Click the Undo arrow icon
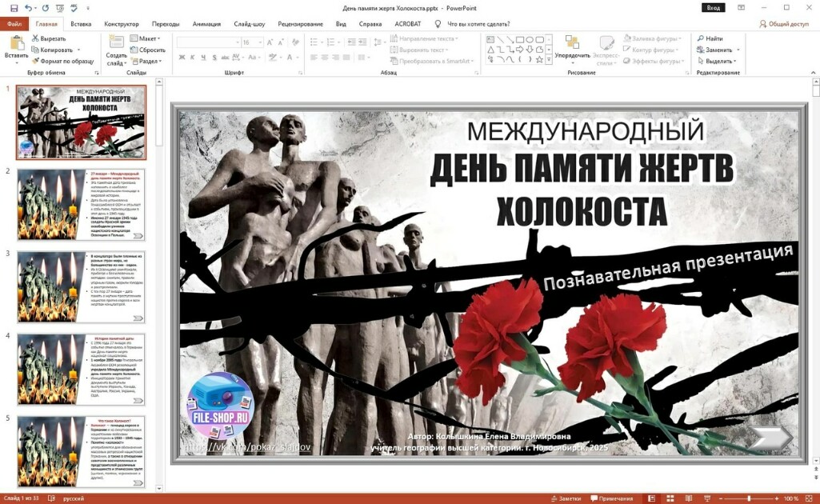 [29, 7]
